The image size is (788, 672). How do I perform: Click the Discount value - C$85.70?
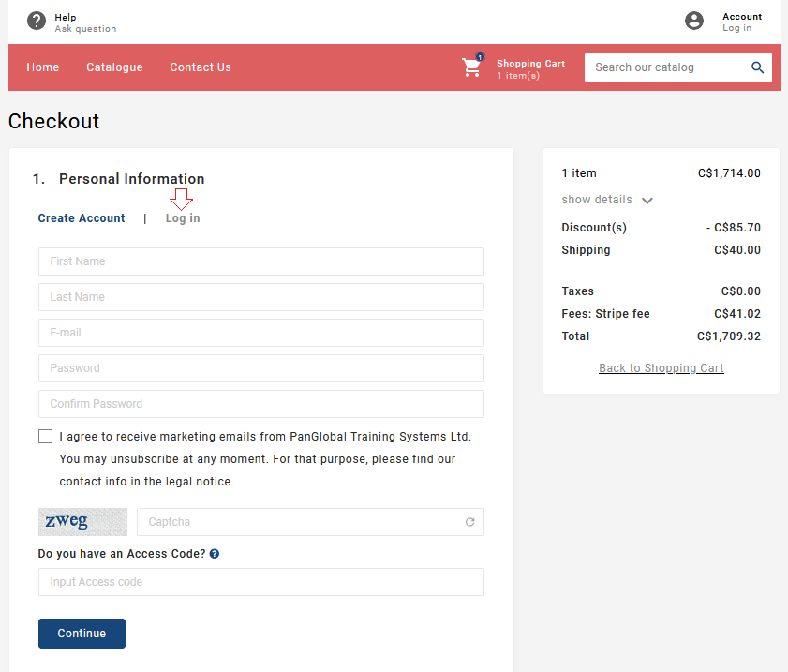pyautogui.click(x=734, y=228)
